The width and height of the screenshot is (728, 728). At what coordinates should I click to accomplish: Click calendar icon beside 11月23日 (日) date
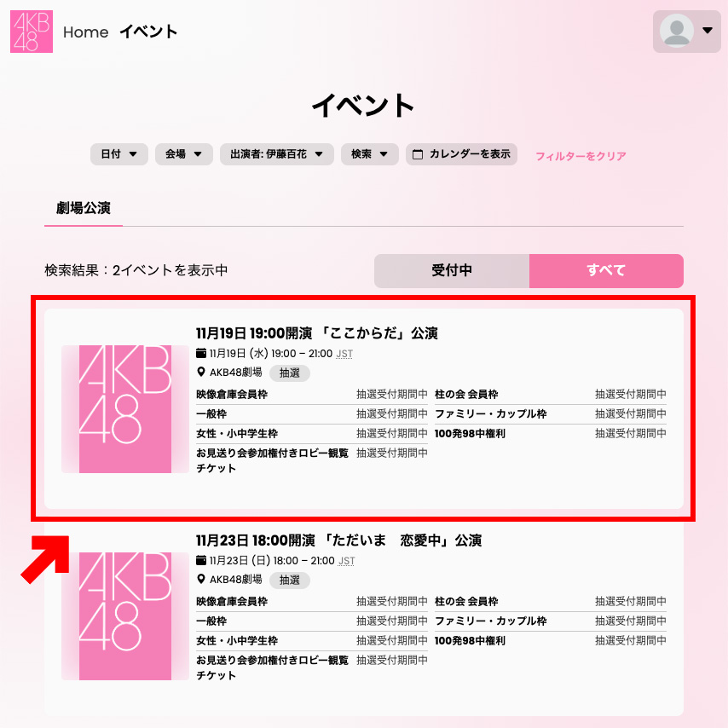point(201,560)
